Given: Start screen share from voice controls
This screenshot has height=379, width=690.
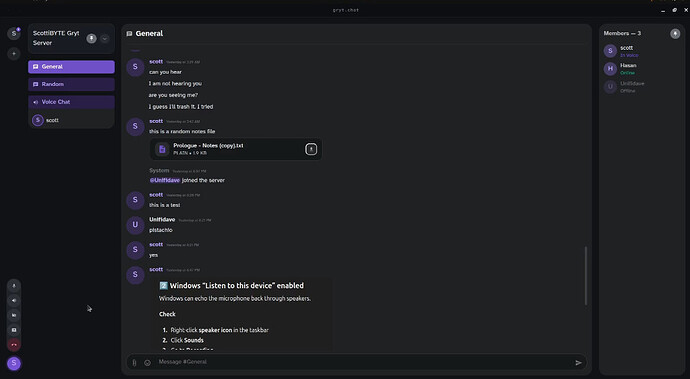Looking at the screenshot, I should point(14,330).
